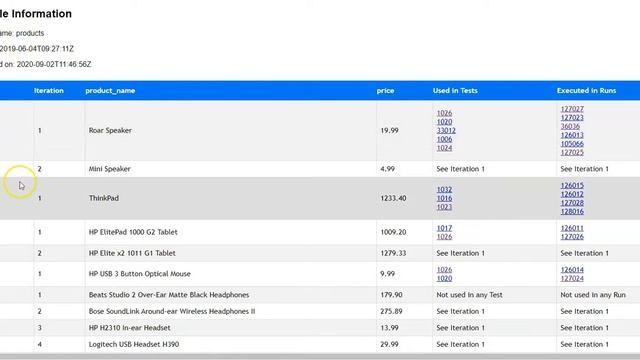The width and height of the screenshot is (640, 360).
Task: Select the Roar Speaker product name cell
Action: tap(230, 131)
